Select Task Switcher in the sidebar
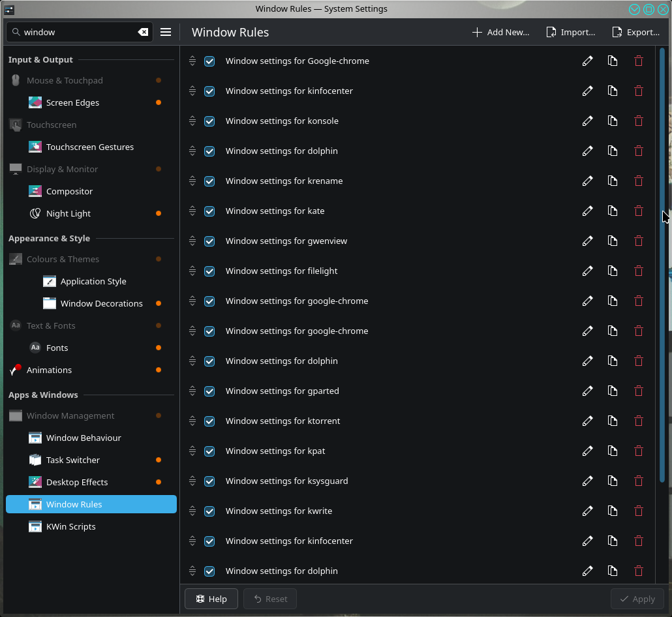This screenshot has width=672, height=617. pos(73,460)
